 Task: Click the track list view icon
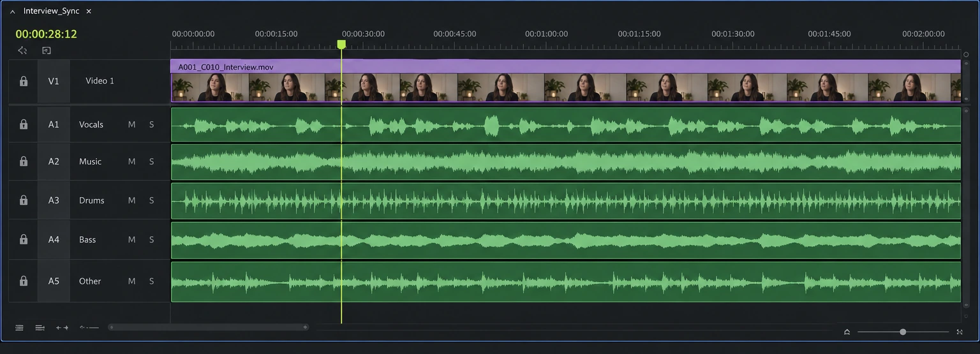click(x=19, y=328)
